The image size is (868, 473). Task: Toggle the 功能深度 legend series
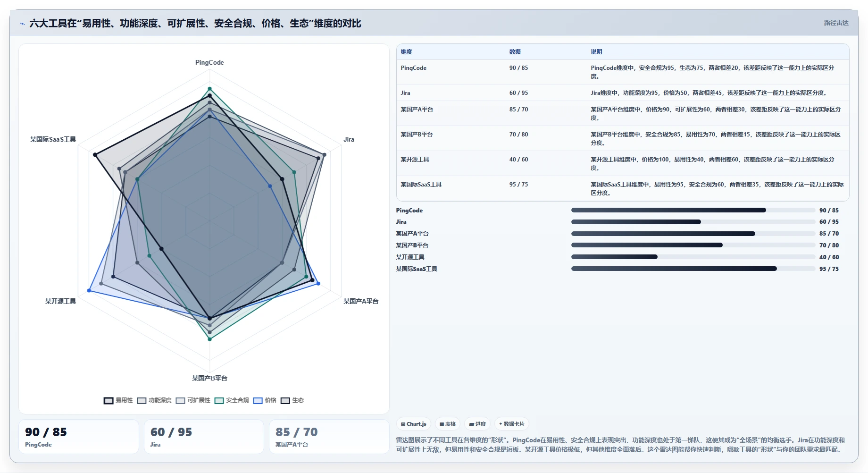tap(154, 400)
